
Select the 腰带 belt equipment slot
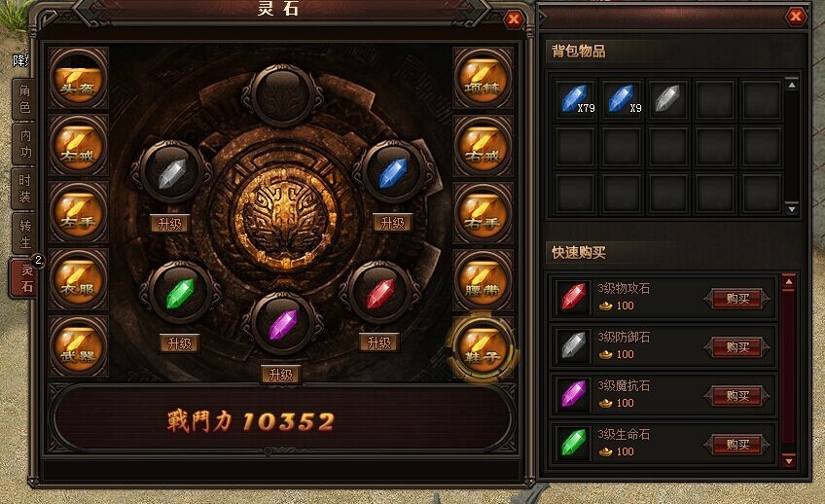click(x=483, y=280)
